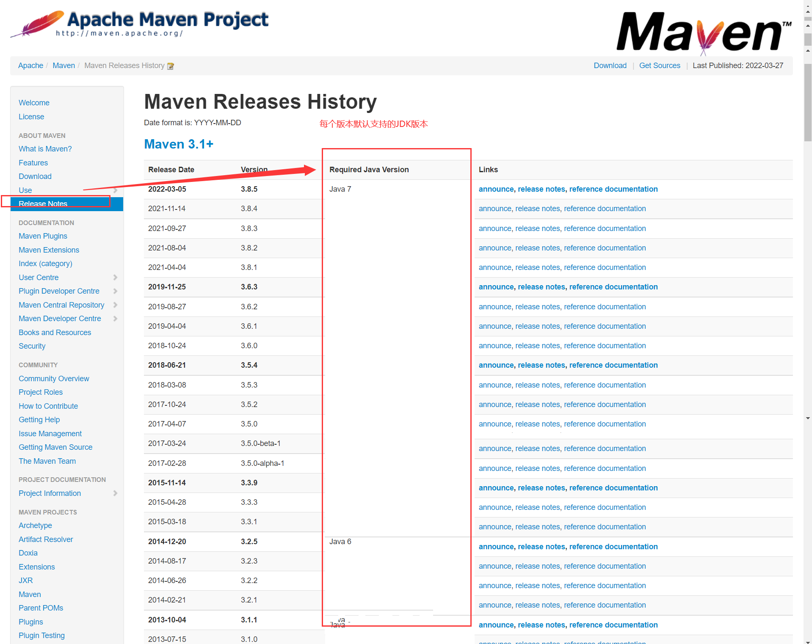
Task: Select the sidebar Download link
Action: click(35, 176)
